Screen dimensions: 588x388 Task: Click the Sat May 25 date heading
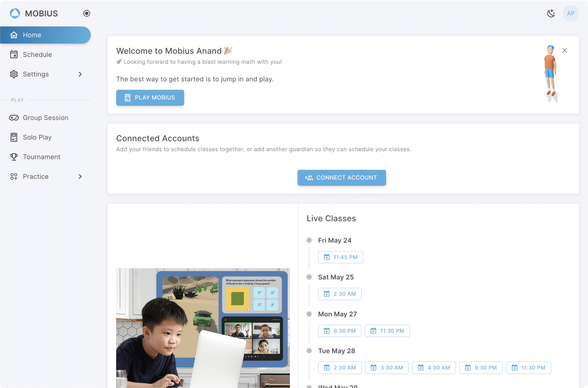pyautogui.click(x=336, y=277)
